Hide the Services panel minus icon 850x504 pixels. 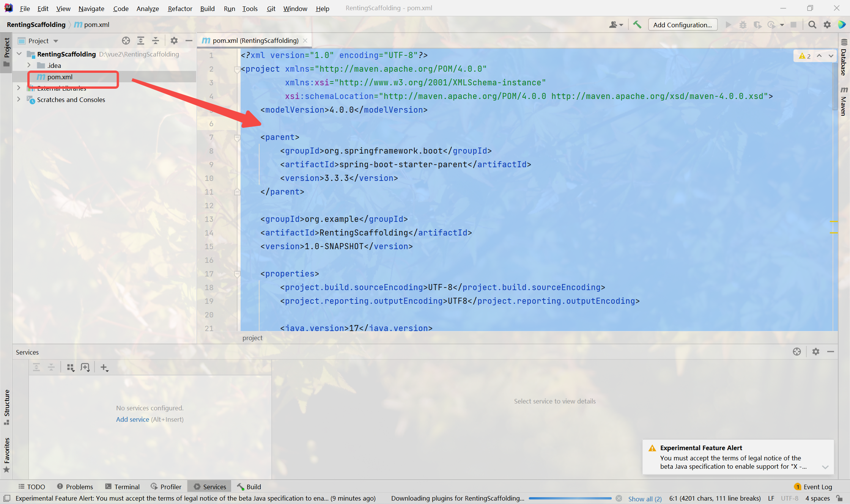pos(831,352)
